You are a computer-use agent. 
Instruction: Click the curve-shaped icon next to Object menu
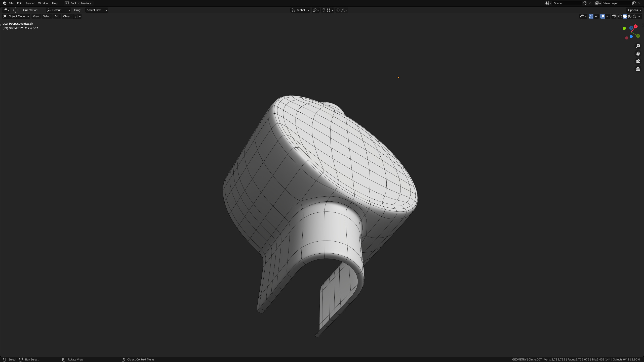tap(76, 16)
